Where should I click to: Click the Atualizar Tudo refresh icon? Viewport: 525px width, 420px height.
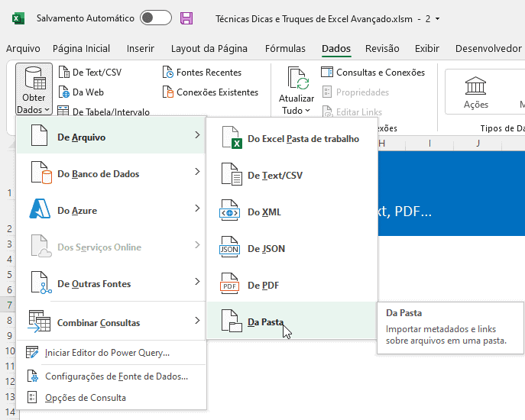click(298, 79)
